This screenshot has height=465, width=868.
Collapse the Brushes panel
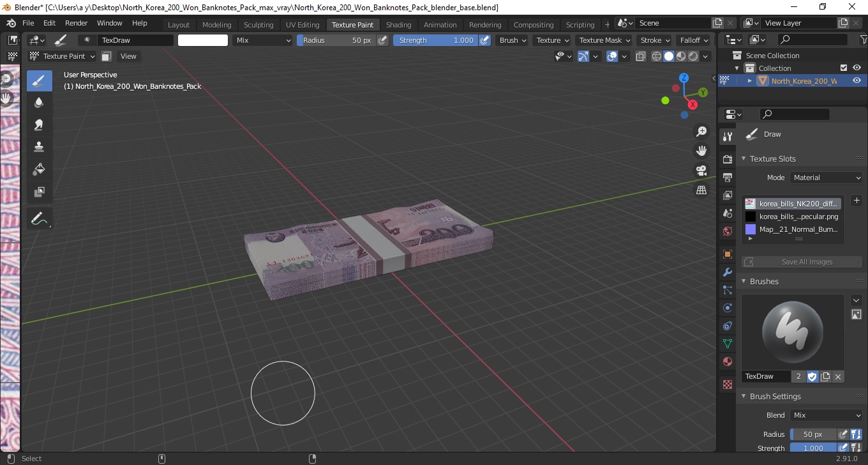[744, 282]
